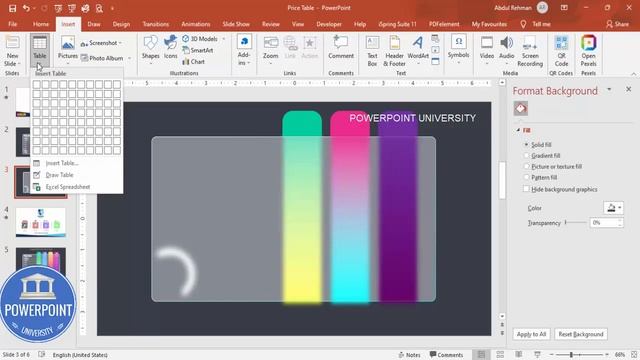Click the Zoom links icon

pos(271,43)
